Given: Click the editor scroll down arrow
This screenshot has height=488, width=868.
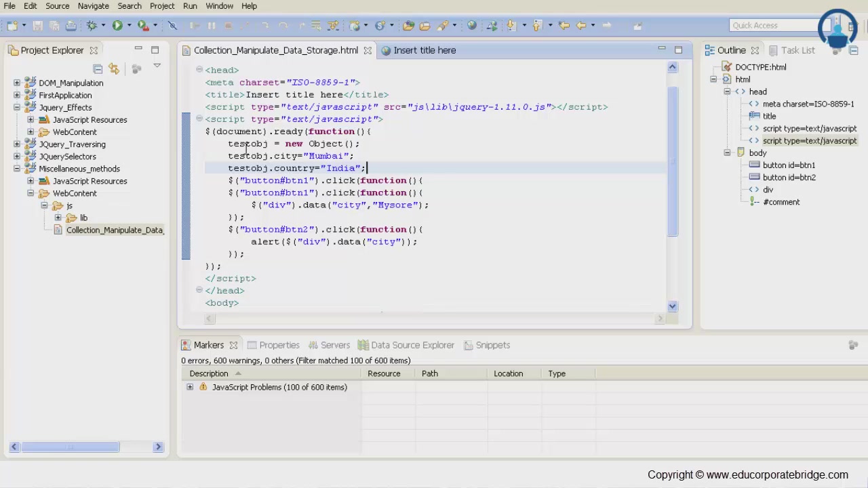Looking at the screenshot, I should coord(672,306).
